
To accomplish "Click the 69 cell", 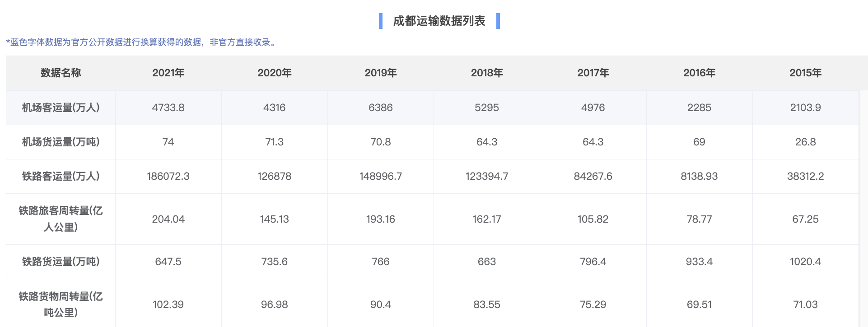I will coord(699,142).
